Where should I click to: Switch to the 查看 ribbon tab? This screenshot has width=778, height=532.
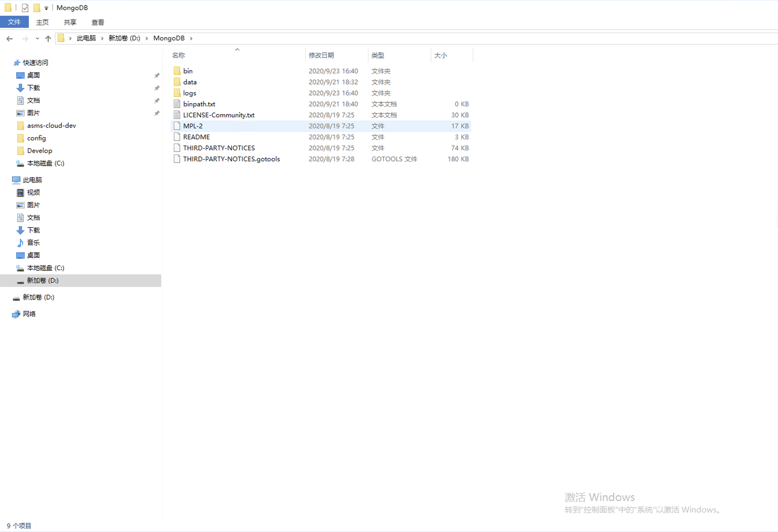(x=98, y=23)
